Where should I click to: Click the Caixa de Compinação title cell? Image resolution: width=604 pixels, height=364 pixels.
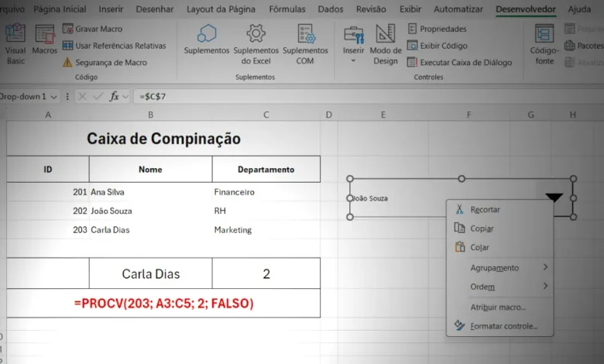click(x=163, y=139)
